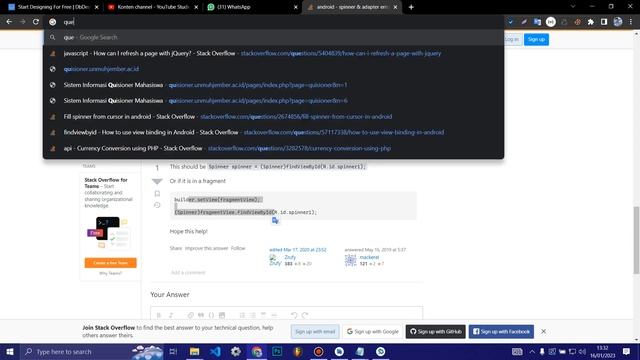This screenshot has width=640, height=360.
Task: Click 'Add a comment' link
Action: pyautogui.click(x=188, y=272)
